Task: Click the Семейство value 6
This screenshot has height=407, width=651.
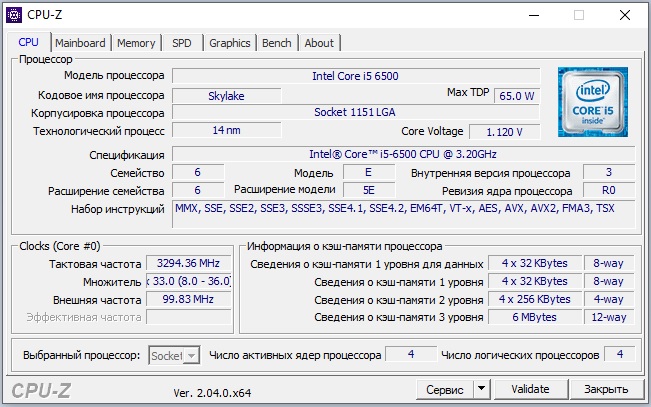Action: [198, 172]
